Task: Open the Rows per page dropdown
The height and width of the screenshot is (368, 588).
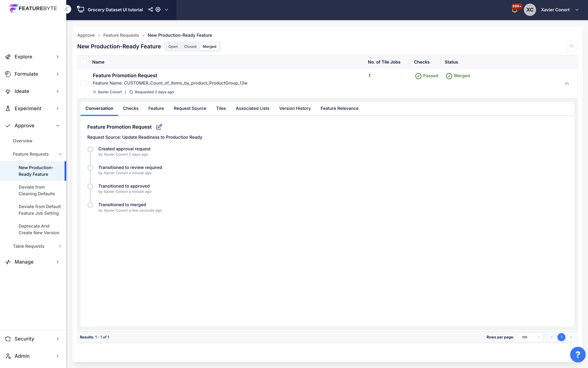Action: point(531,337)
